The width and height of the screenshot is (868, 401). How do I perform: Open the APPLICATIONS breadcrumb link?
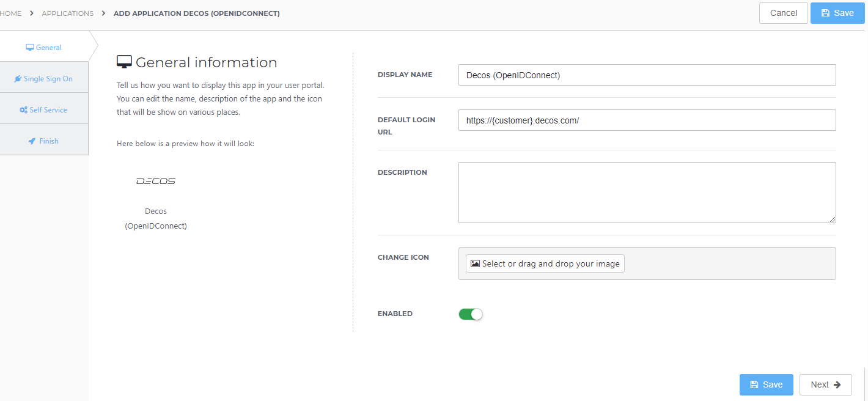click(x=68, y=13)
